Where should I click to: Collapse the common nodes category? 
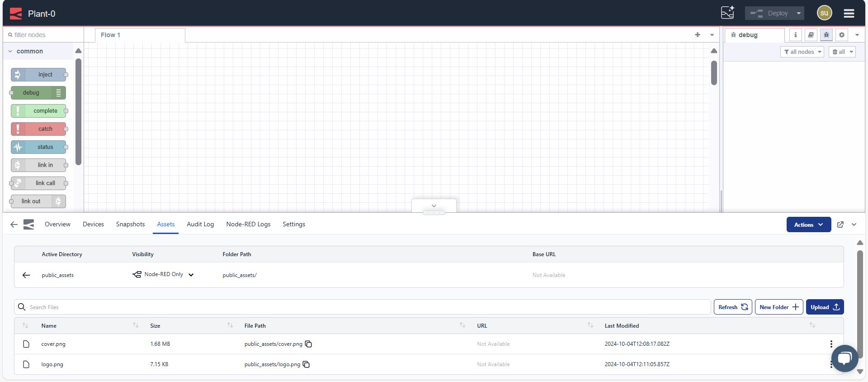pos(10,51)
